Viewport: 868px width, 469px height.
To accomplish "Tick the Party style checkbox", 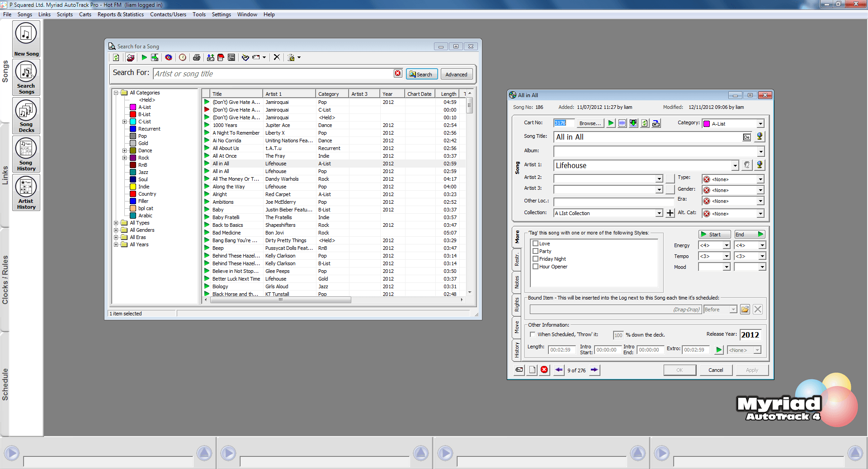I will 535,251.
